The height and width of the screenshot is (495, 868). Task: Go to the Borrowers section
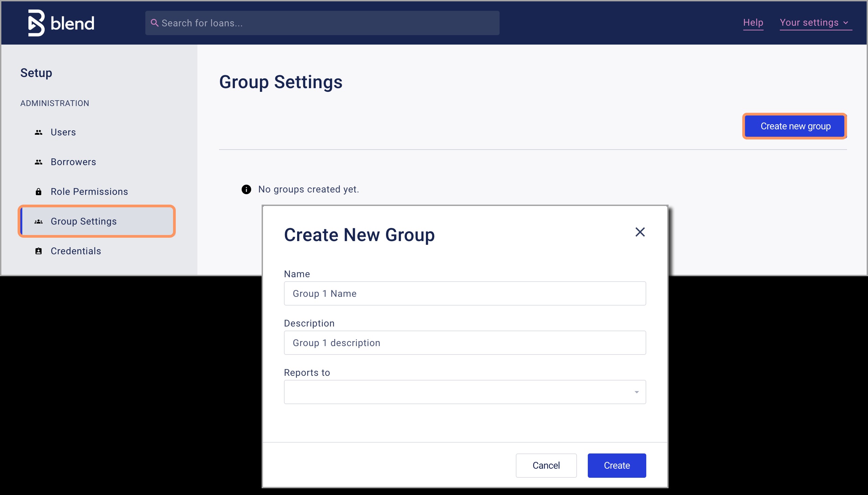click(73, 162)
